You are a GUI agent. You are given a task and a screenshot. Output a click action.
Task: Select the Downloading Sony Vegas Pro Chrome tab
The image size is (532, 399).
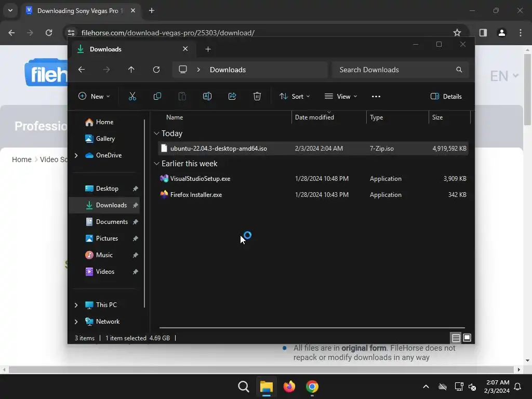[x=81, y=11]
